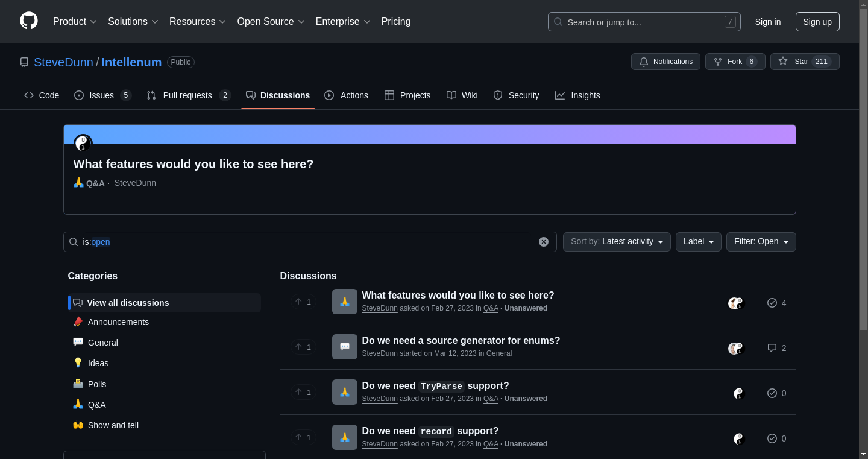Go to the Pricing page
The image size is (868, 459).
396,22
